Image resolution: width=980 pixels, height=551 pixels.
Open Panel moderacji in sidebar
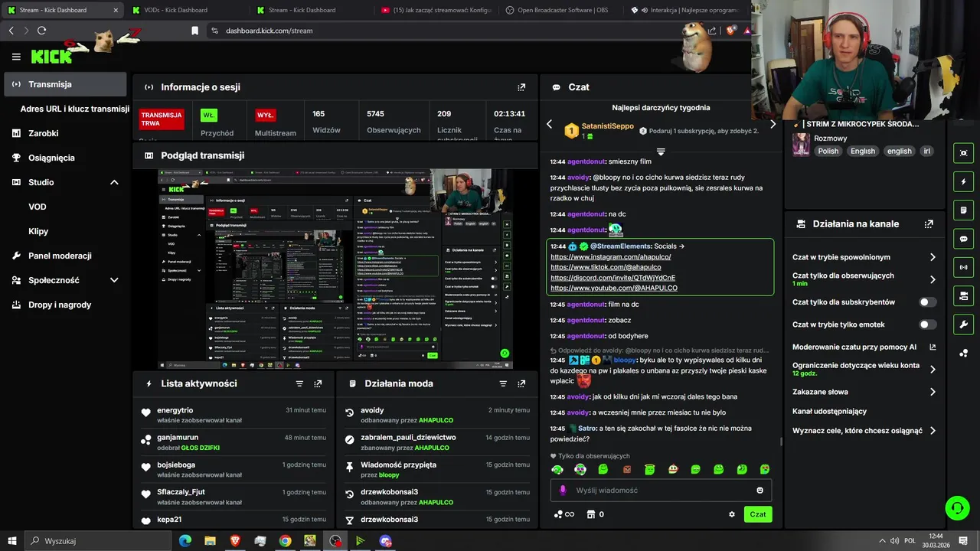click(x=60, y=256)
